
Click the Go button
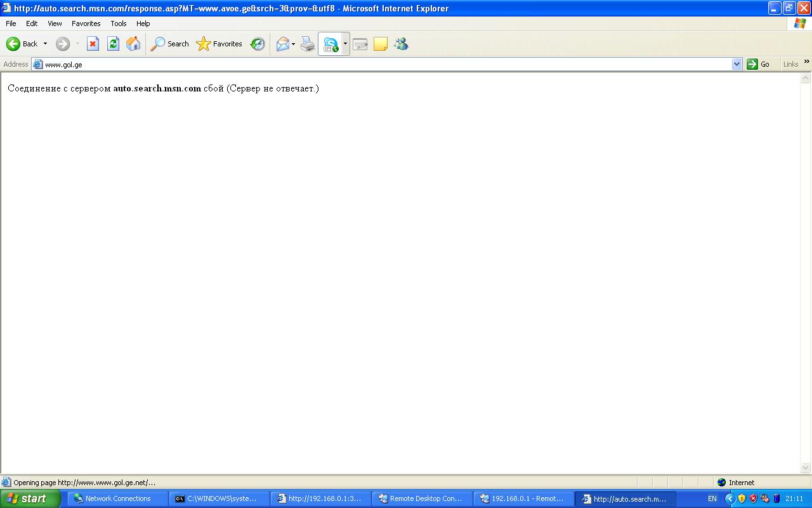tap(759, 64)
